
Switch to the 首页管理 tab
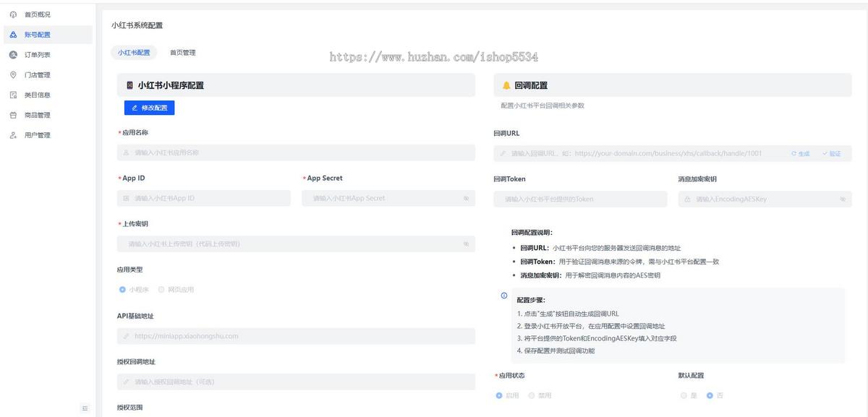click(x=182, y=53)
